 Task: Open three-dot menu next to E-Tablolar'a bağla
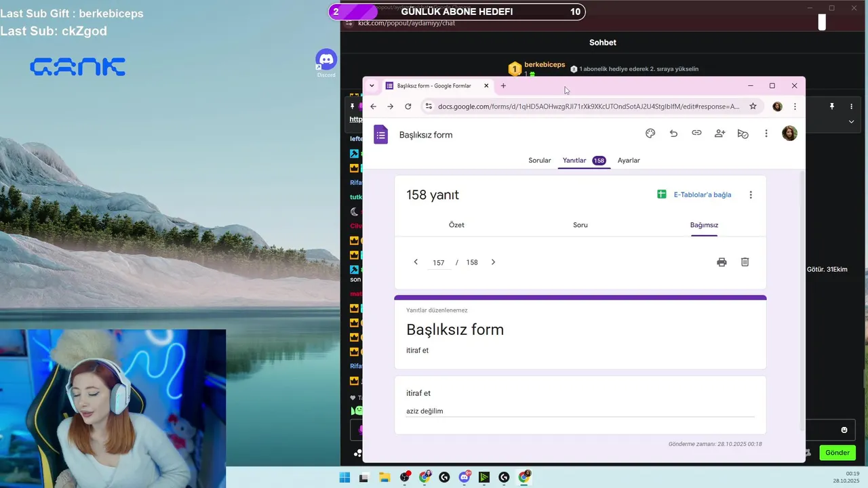point(751,195)
